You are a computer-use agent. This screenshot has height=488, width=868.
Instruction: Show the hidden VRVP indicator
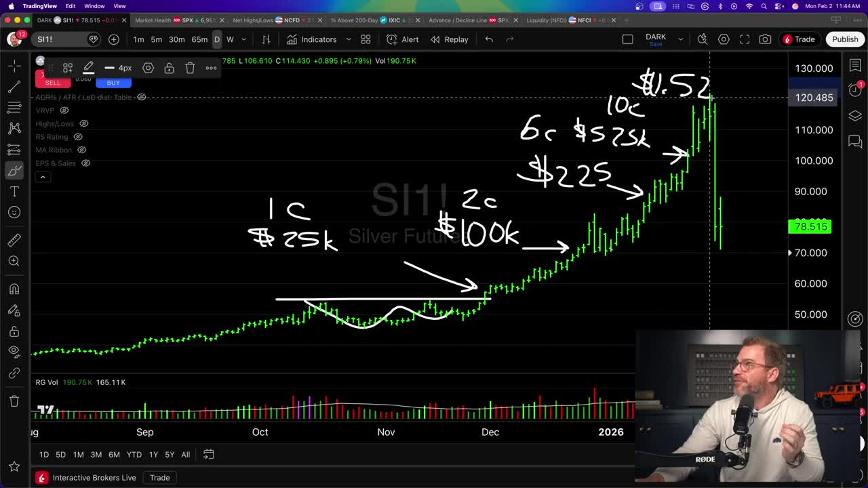click(64, 111)
